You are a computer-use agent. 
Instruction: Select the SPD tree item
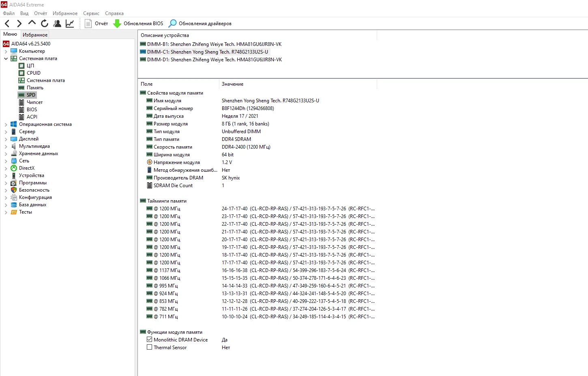[31, 95]
